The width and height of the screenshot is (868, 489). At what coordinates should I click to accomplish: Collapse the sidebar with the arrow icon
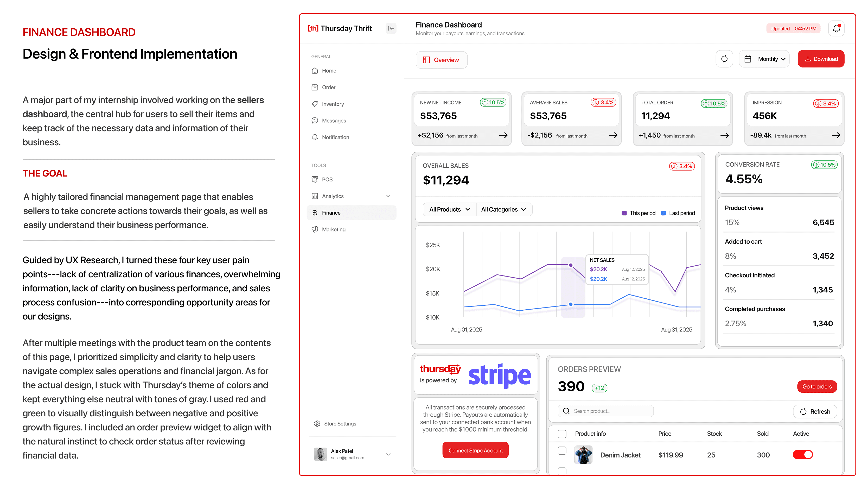coord(391,29)
